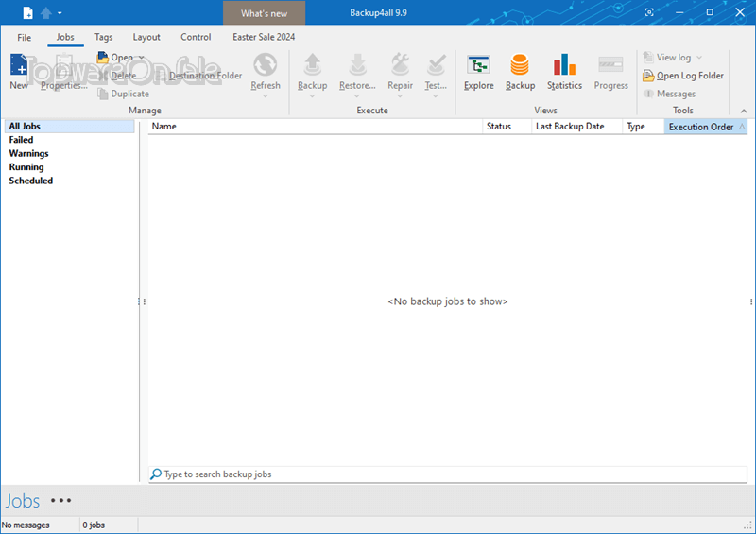The image size is (756, 534).
Task: Run Backup from the Execute group
Action: 313,72
